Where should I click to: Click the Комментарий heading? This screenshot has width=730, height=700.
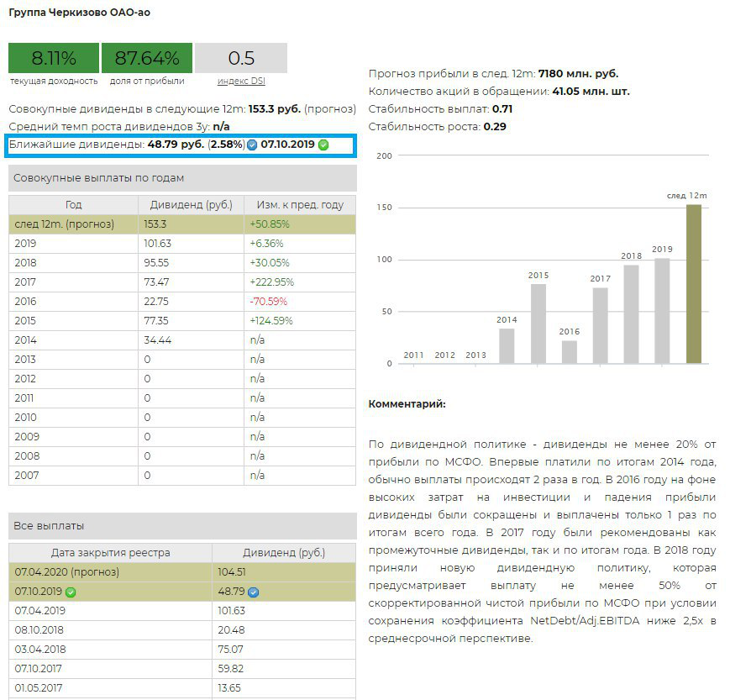(x=407, y=404)
